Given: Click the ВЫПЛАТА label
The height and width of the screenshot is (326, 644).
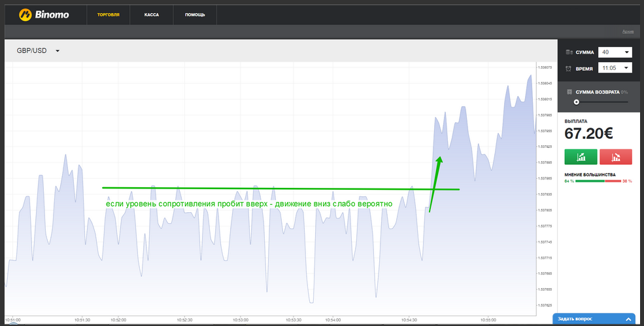Looking at the screenshot, I should (x=576, y=121).
